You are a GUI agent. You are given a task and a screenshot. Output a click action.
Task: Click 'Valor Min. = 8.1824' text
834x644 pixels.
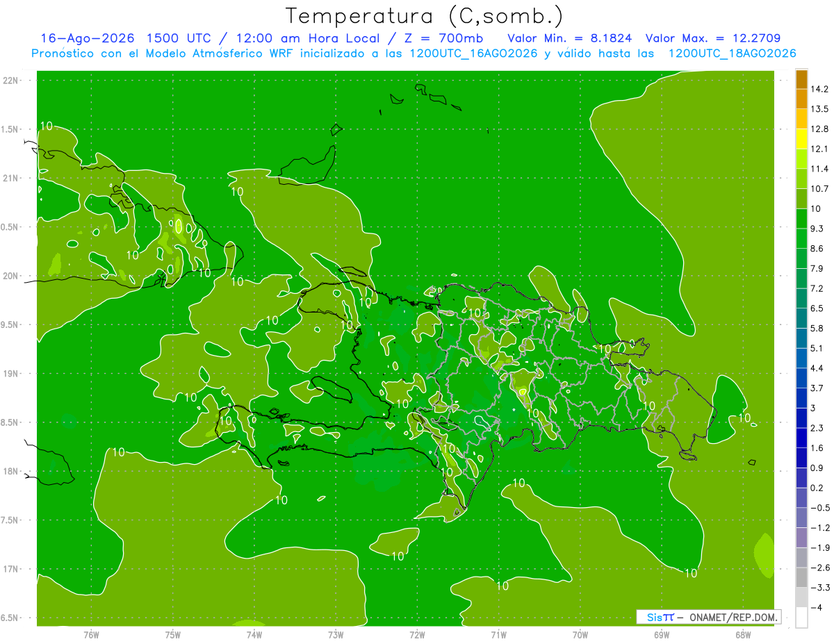click(x=570, y=38)
